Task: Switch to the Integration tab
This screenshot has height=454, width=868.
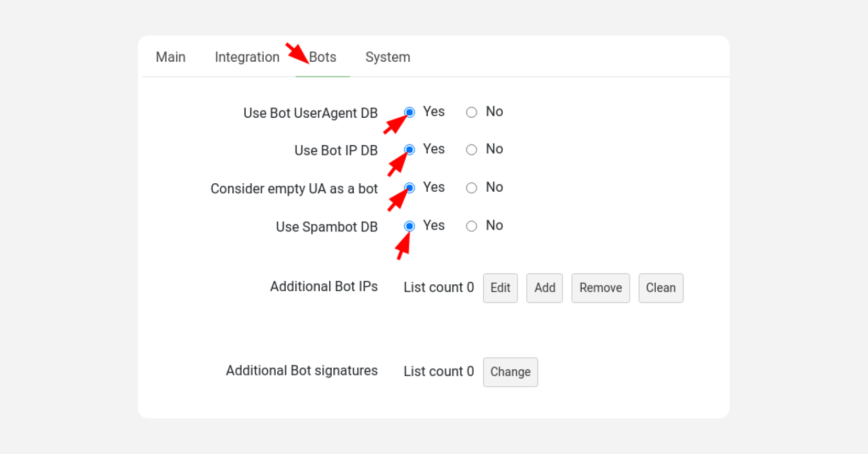Action: (x=247, y=57)
